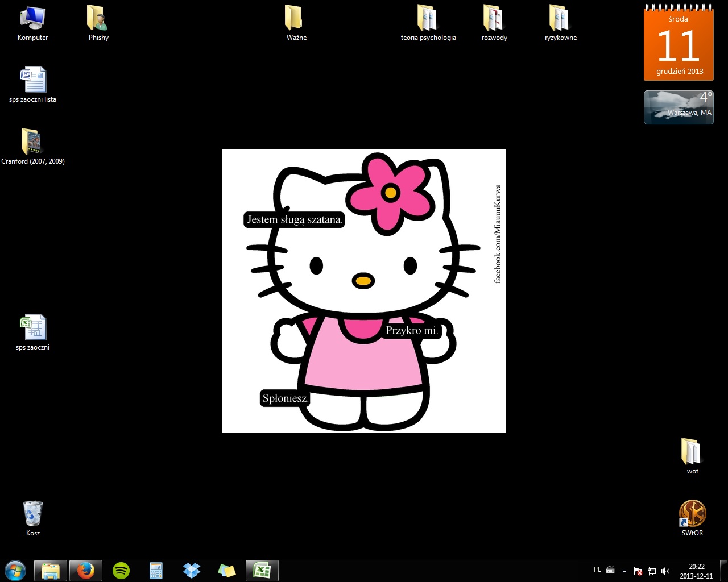Open Sticky Notes from the taskbar
Screen dimensions: 728x582
pyautogui.click(x=227, y=570)
